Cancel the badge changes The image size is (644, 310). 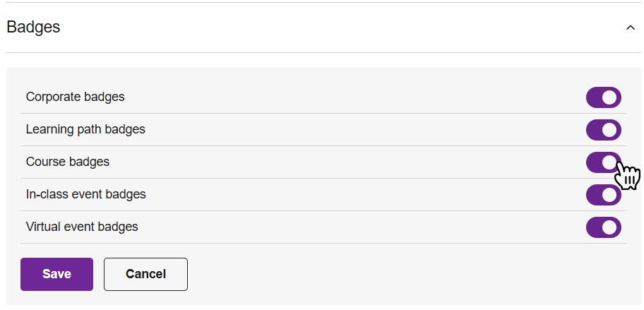click(x=145, y=274)
